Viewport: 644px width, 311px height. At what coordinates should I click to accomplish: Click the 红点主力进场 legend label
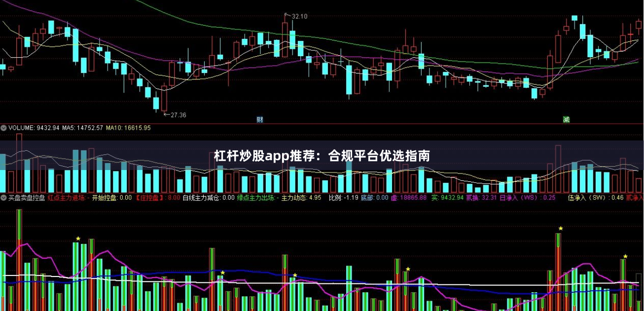click(x=67, y=198)
